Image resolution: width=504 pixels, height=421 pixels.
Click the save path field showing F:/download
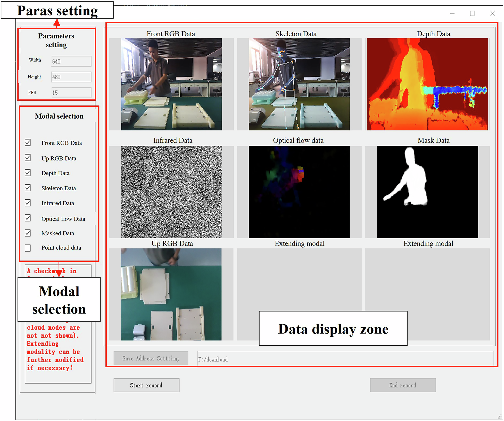pos(345,359)
